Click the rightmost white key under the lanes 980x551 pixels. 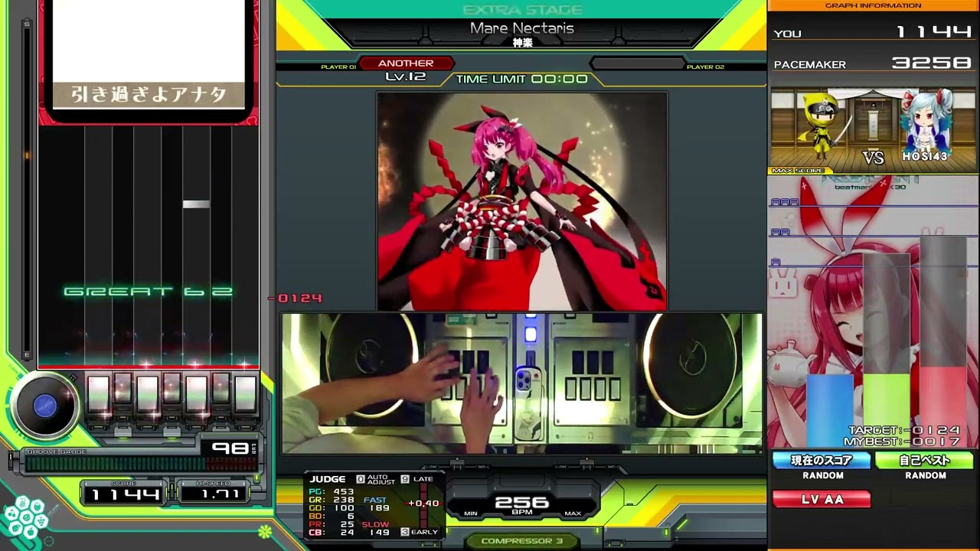pyautogui.click(x=245, y=395)
